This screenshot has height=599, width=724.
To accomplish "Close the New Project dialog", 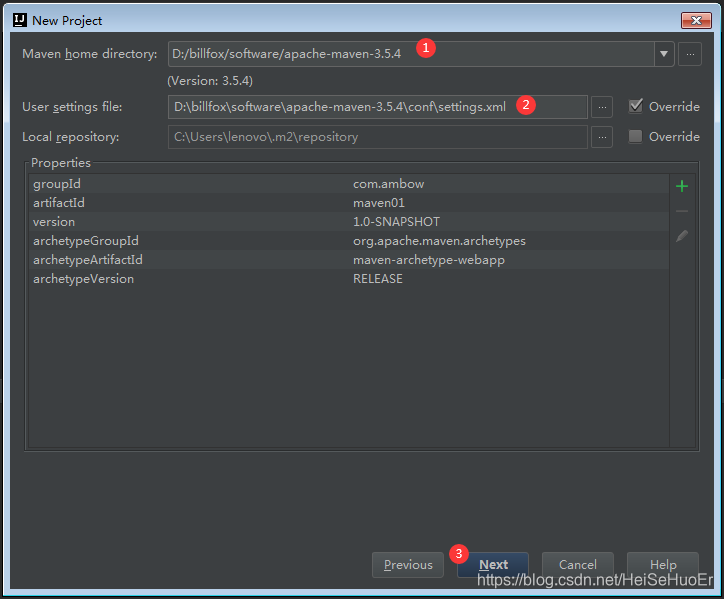I will coord(696,20).
